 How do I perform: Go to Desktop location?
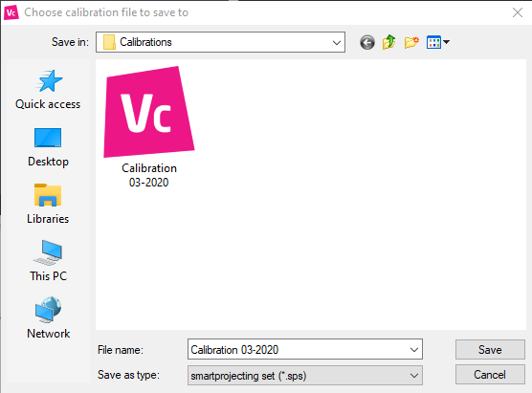pos(48,147)
